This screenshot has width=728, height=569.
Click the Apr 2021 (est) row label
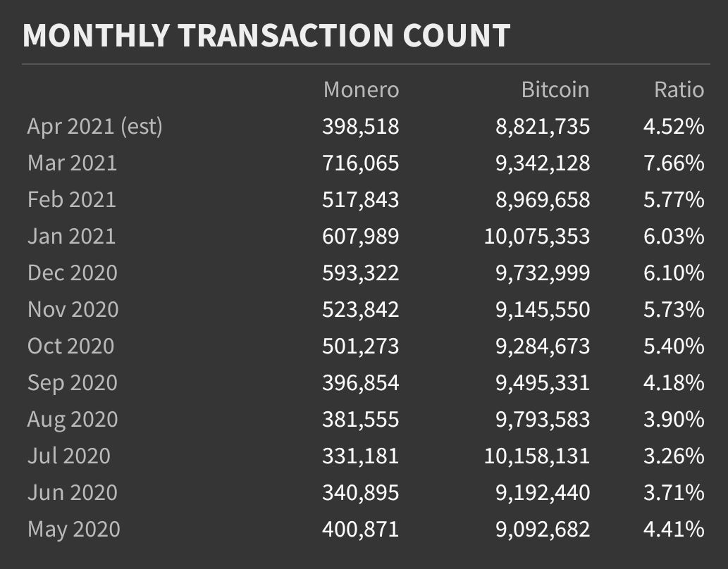coord(94,126)
